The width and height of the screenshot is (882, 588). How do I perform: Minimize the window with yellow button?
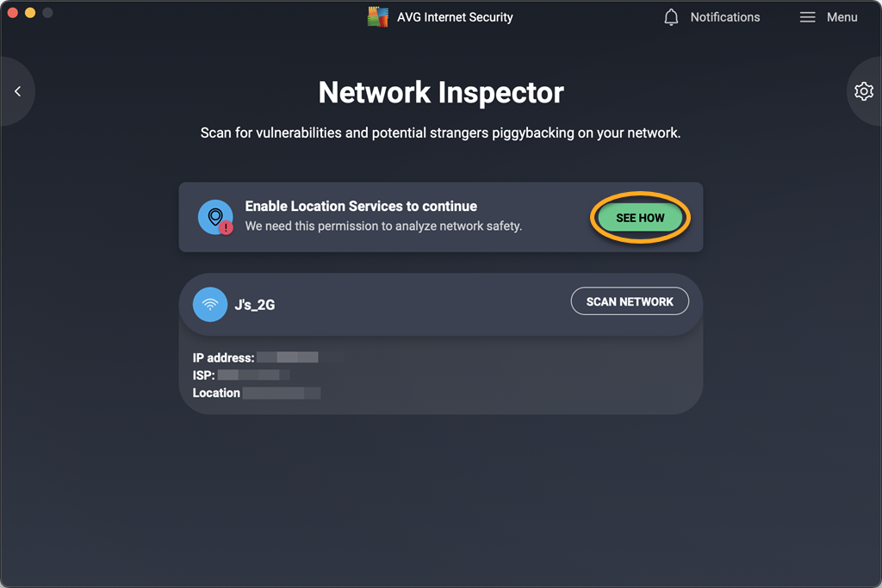click(30, 13)
